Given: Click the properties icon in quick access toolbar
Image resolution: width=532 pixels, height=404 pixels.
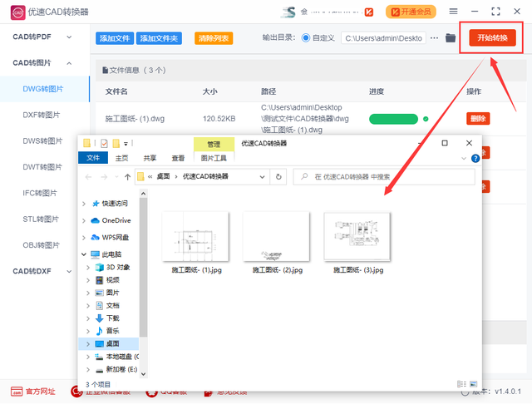Looking at the screenshot, I should click(x=104, y=144).
